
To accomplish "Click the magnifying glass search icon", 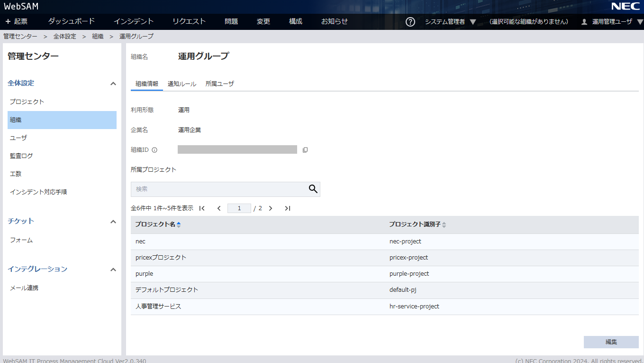I will pos(313,189).
